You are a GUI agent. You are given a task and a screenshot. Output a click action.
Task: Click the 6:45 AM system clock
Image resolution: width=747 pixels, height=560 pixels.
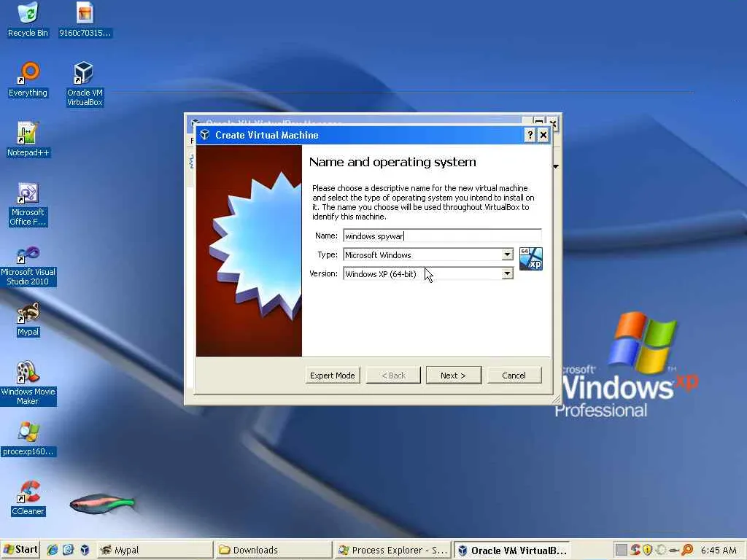(719, 550)
